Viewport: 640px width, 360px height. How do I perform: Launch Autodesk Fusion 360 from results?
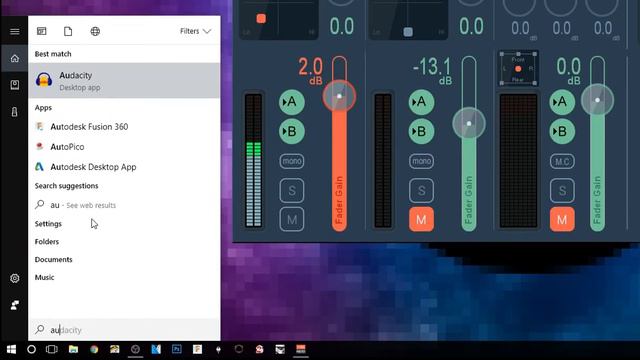click(124, 127)
